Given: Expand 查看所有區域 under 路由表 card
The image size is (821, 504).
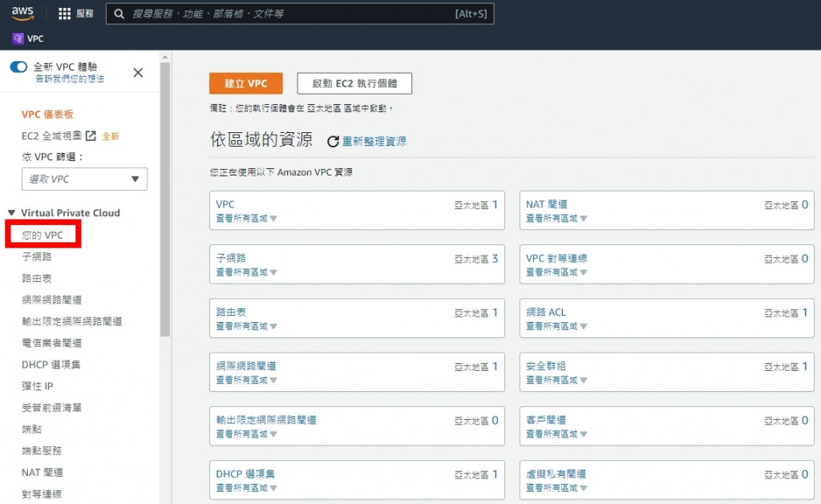Looking at the screenshot, I should [246, 326].
